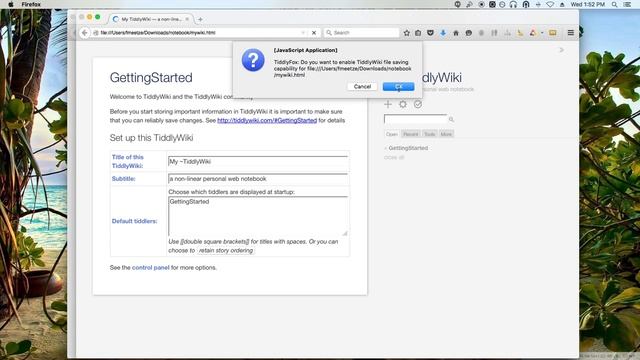Switch to the Open sidebar tab
640x360 pixels.
coord(391,134)
